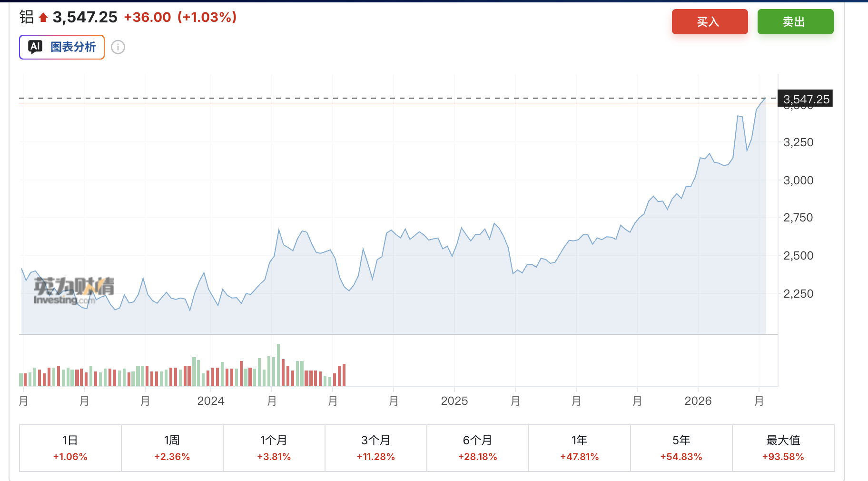Switch to the 3个月 range
The image size is (868, 481).
coord(376,448)
